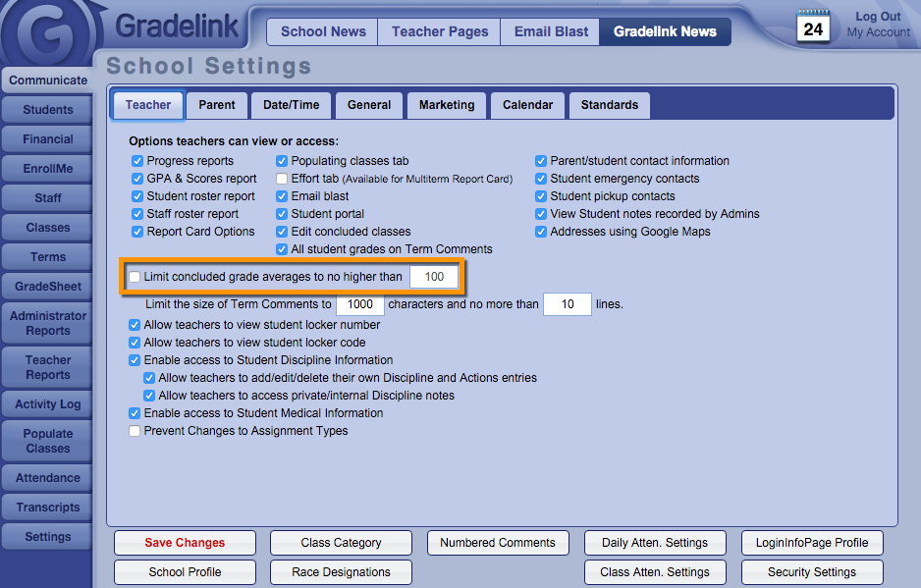921x588 pixels.
Task: Open the School News tab
Action: [323, 31]
